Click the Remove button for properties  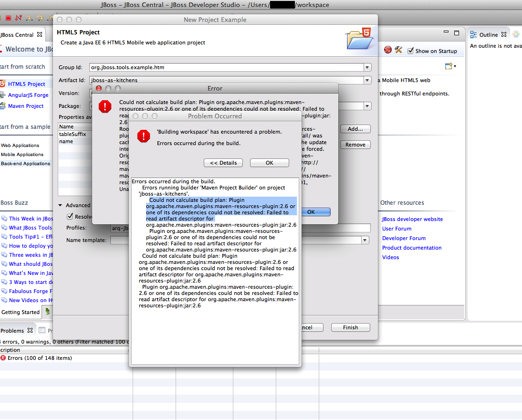coord(355,145)
